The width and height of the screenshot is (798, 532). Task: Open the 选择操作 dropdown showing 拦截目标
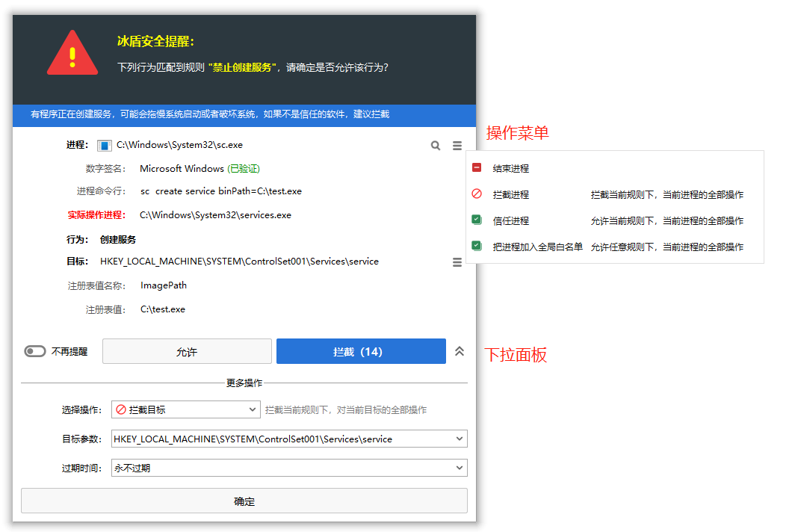coord(186,409)
